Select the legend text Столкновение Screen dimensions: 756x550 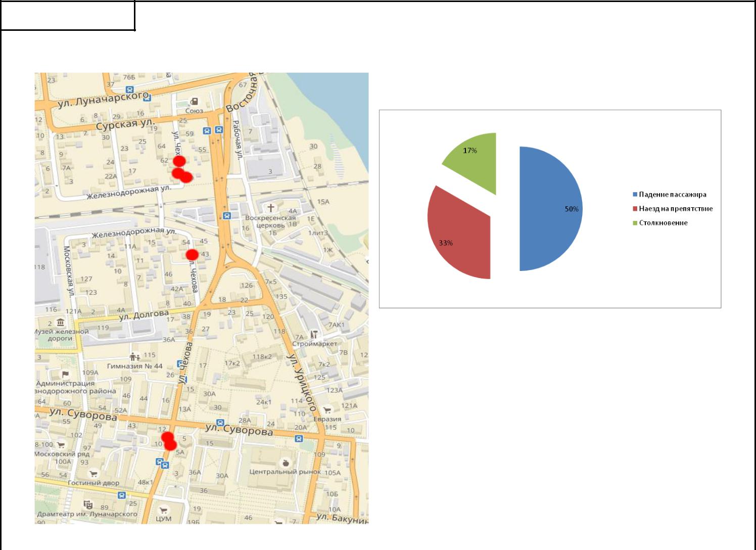(663, 223)
